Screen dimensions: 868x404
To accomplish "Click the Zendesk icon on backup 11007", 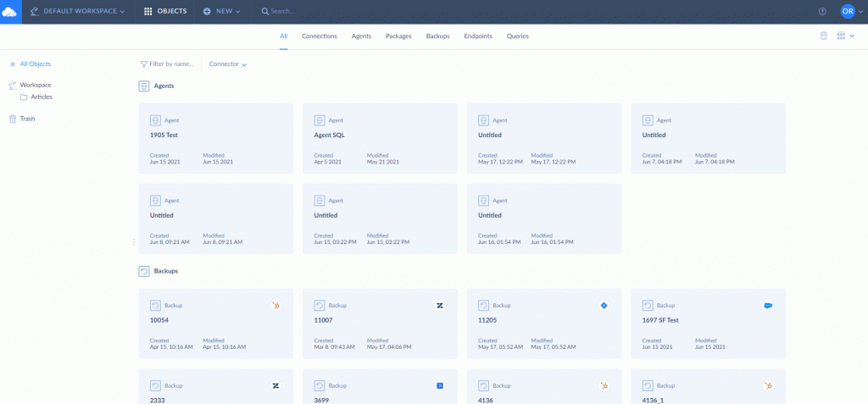I will 440,305.
